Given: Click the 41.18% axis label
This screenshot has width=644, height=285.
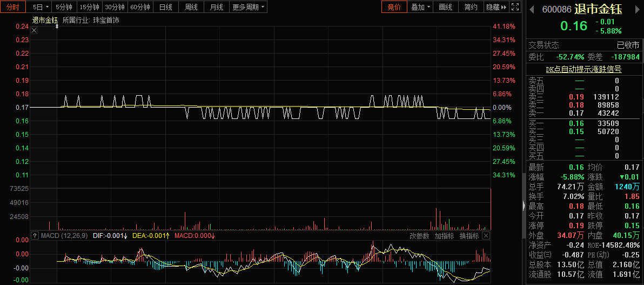Looking at the screenshot, I should click(x=504, y=26).
